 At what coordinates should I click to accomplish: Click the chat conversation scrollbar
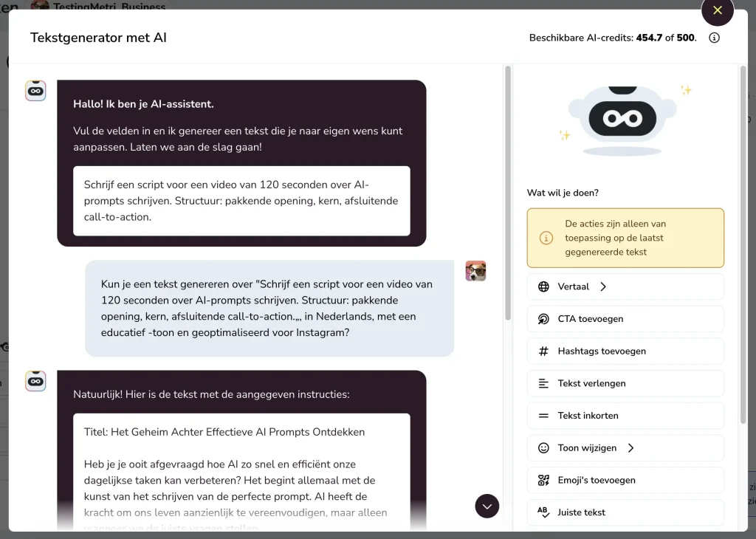(x=508, y=193)
